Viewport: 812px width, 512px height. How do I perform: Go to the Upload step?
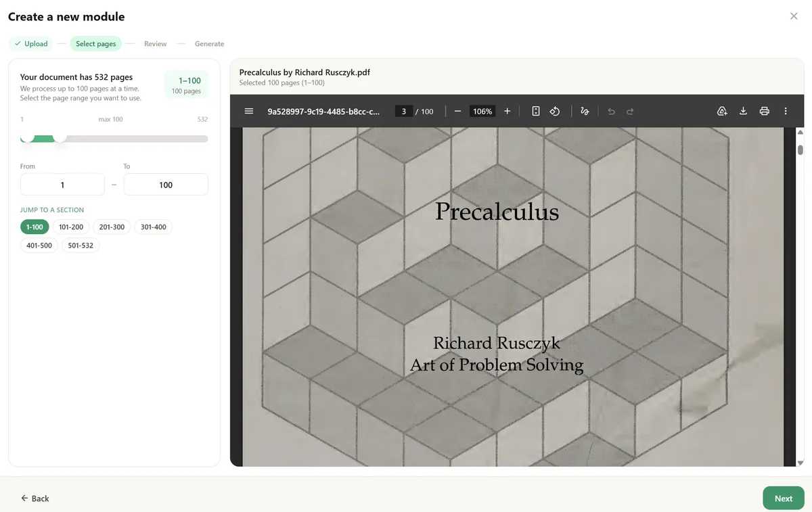click(31, 44)
